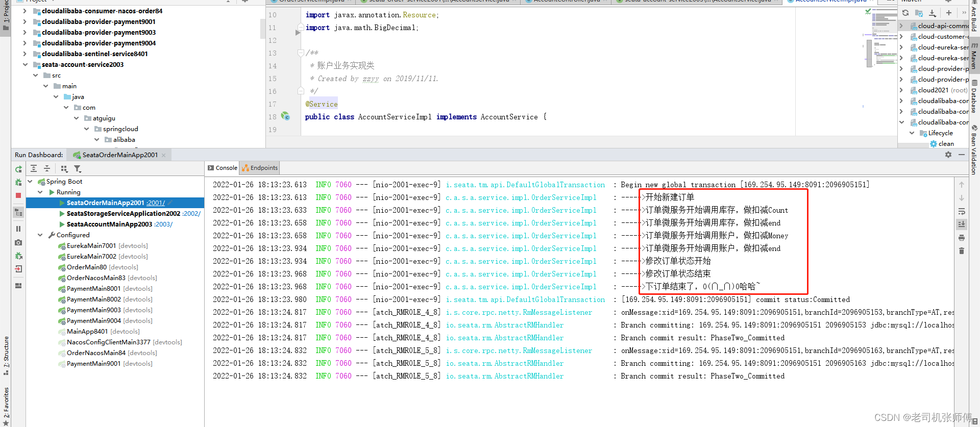Click edit pencil next to SeataOrderMainApp2001
Image resolution: width=980 pixels, height=427 pixels.
pos(170,203)
